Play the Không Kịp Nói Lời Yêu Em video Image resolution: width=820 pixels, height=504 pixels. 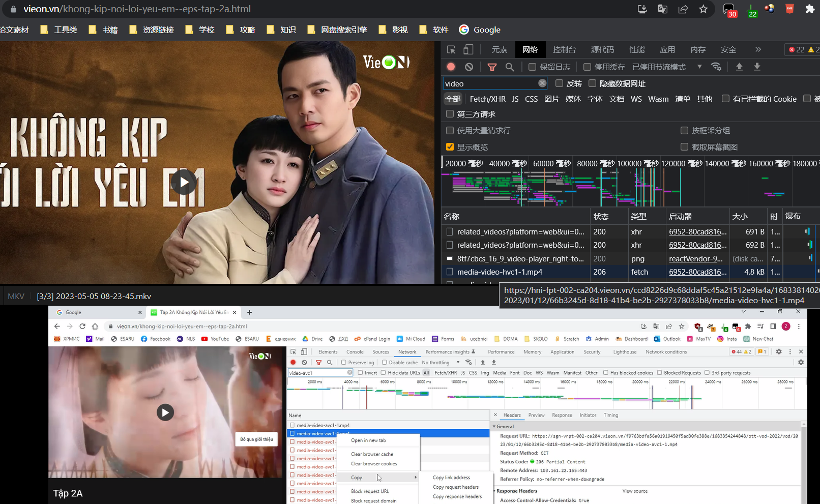click(184, 182)
